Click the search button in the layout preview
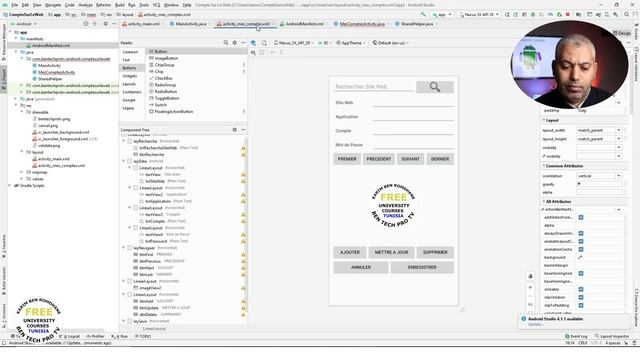Image resolution: width=640 pixels, height=360 pixels. pyautogui.click(x=435, y=87)
